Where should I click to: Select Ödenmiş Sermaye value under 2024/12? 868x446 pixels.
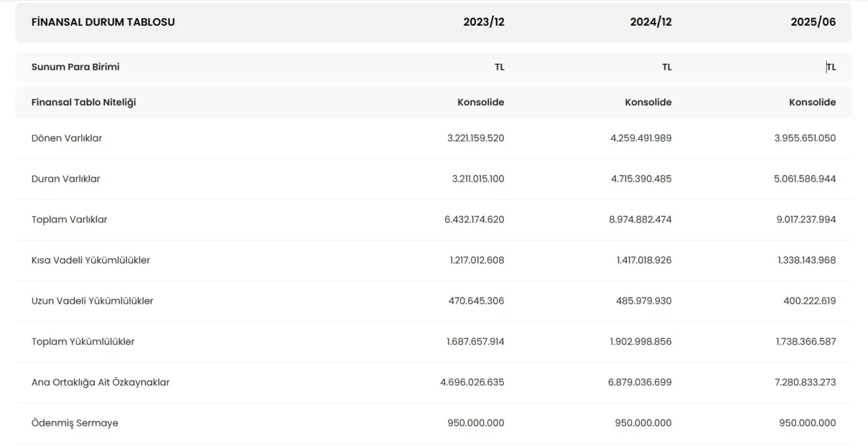point(643,423)
